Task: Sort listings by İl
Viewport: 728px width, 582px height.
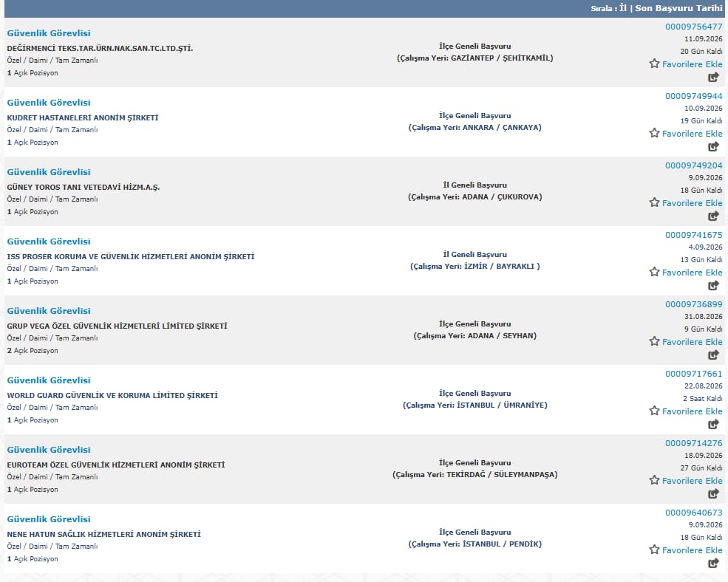Action: coord(622,8)
